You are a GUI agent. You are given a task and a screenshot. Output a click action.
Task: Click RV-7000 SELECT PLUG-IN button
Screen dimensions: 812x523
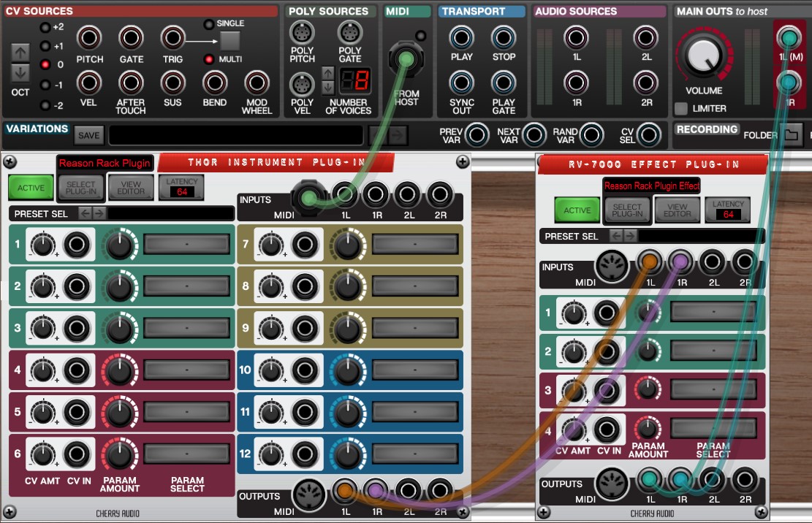[x=626, y=210]
